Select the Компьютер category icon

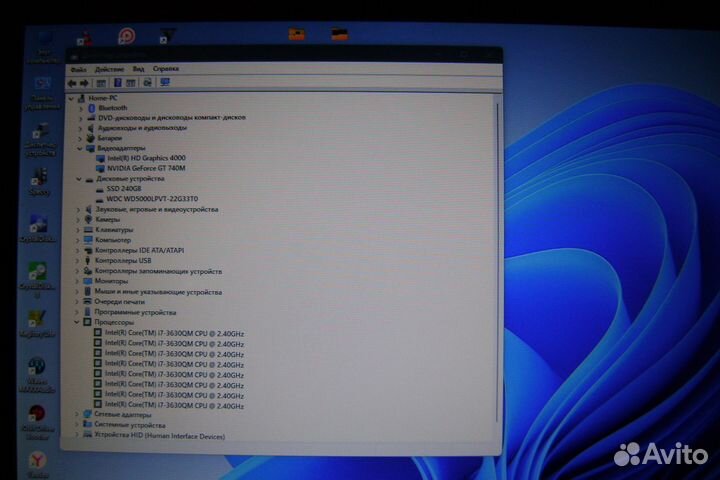[x=88, y=240]
